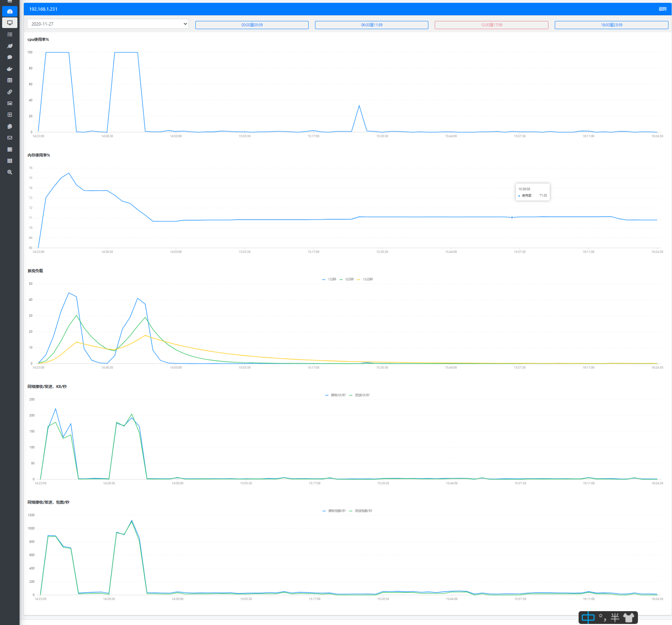
Task: Toggle Chinese/English input mode on IME bar
Action: click(588, 618)
